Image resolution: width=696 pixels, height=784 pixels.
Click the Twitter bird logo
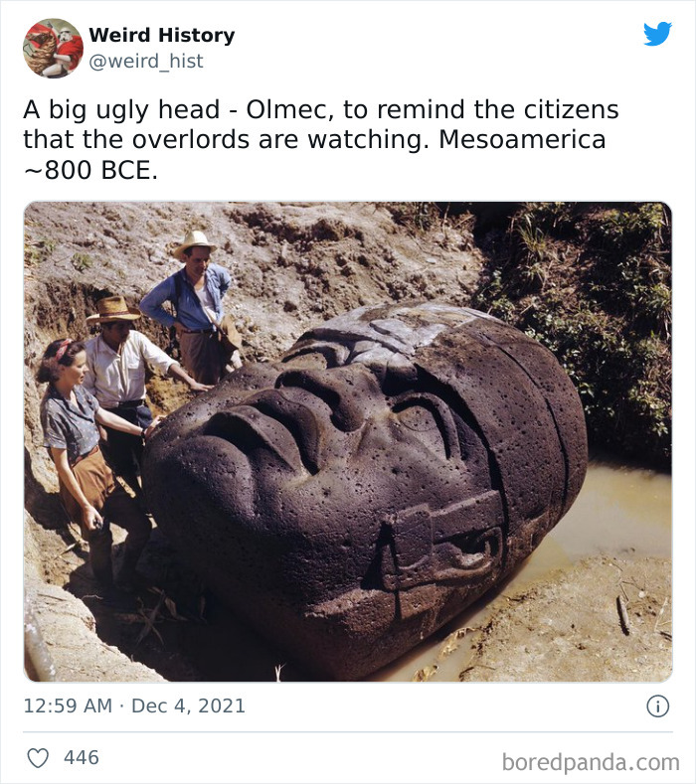(x=657, y=34)
